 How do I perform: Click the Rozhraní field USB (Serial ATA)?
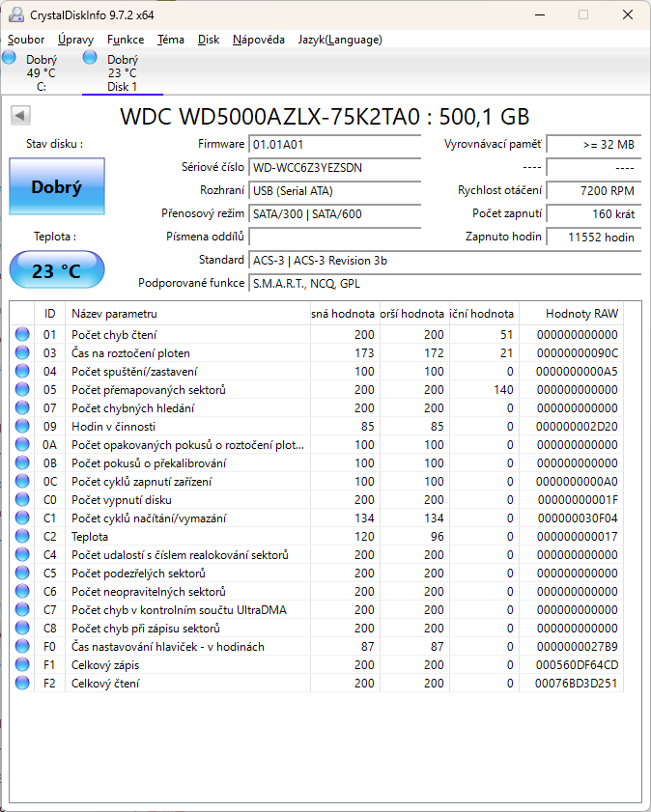[334, 191]
